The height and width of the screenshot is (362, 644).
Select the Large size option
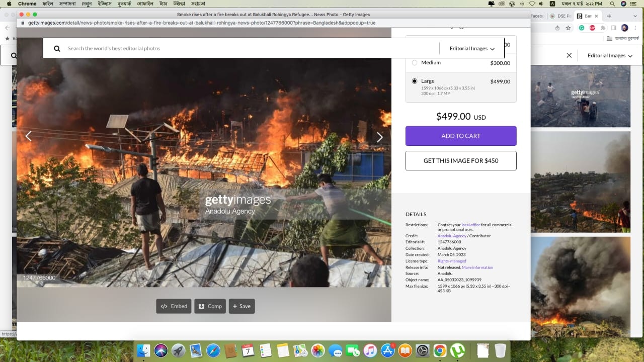click(415, 81)
